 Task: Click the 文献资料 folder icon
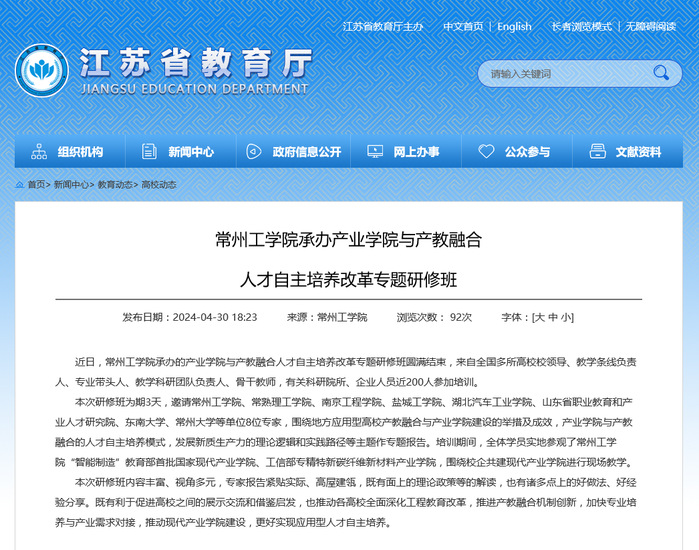click(x=598, y=152)
